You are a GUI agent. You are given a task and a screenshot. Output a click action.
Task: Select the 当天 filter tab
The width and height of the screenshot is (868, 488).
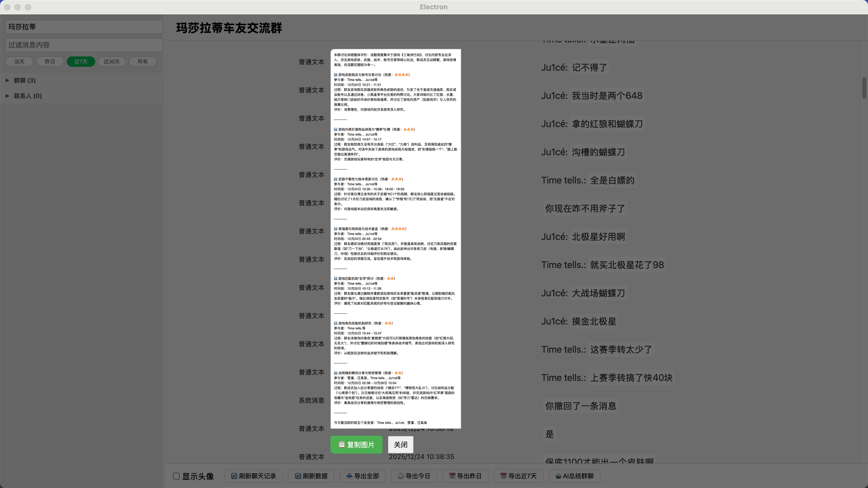(19, 62)
